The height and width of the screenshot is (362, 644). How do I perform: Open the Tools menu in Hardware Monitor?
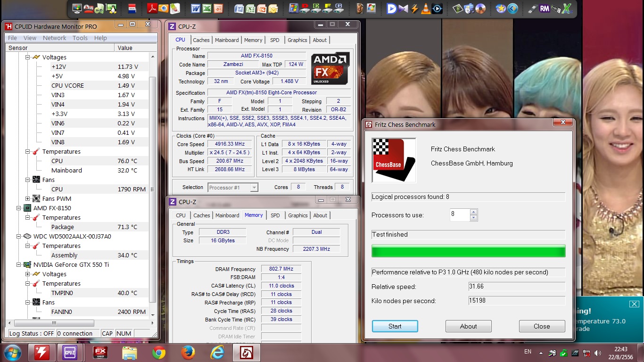[80, 38]
